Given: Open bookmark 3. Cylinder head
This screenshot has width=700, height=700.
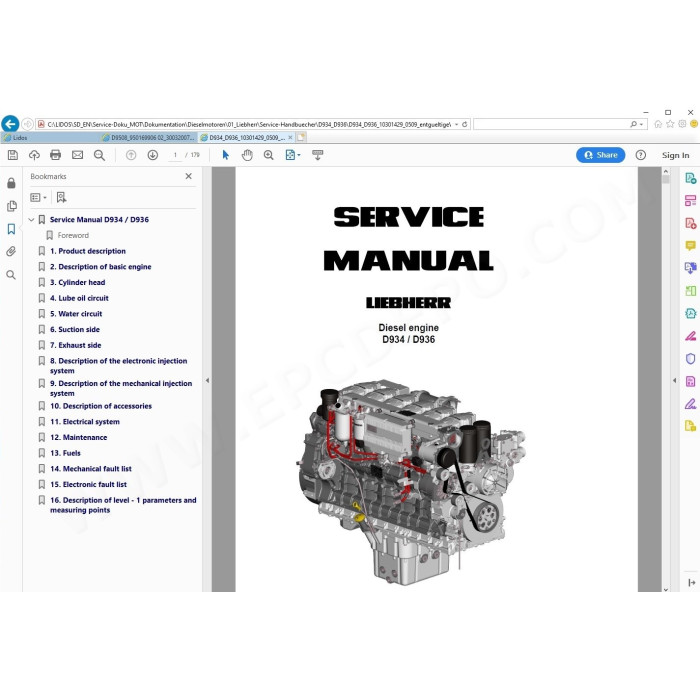Looking at the screenshot, I should (x=78, y=282).
